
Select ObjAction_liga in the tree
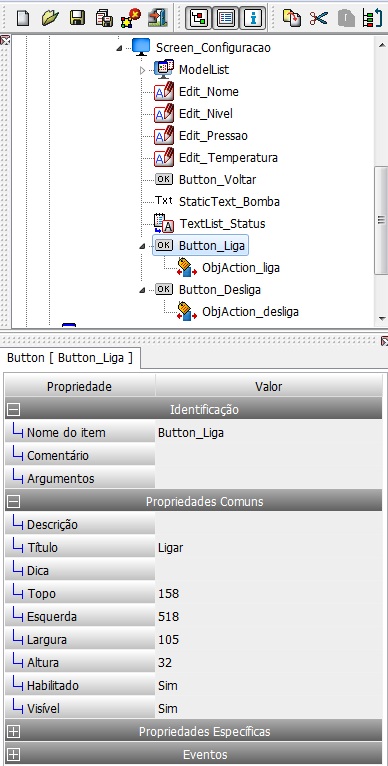(x=241, y=268)
